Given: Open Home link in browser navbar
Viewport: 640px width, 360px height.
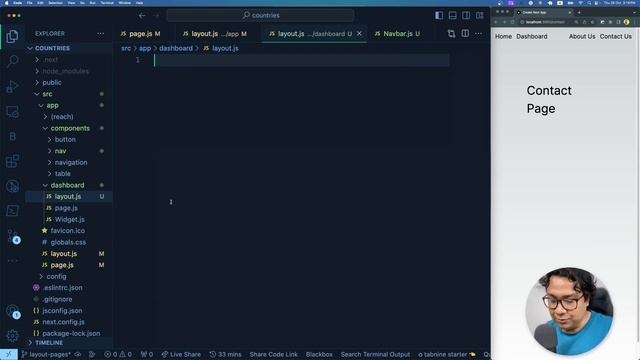Looking at the screenshot, I should pyautogui.click(x=503, y=36).
